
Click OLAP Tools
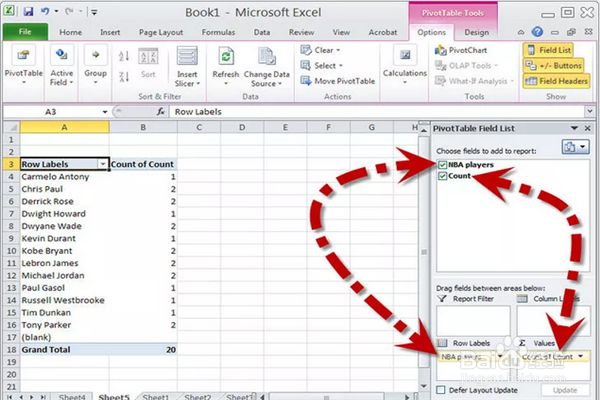click(x=466, y=66)
